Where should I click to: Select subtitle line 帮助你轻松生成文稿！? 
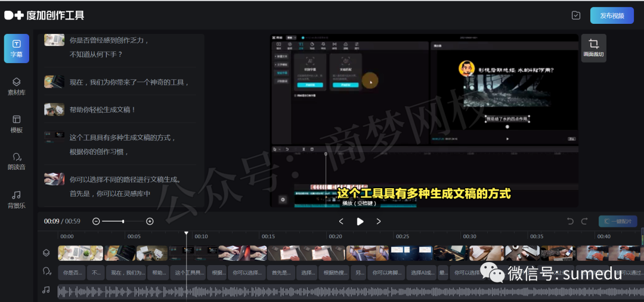click(103, 110)
